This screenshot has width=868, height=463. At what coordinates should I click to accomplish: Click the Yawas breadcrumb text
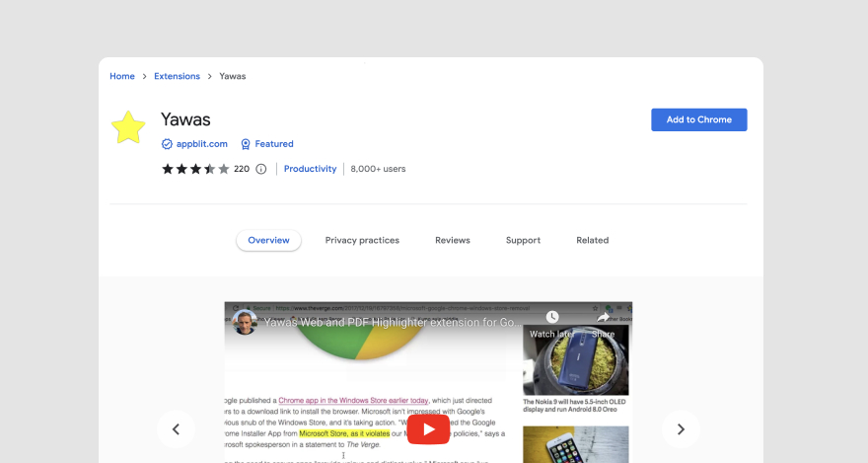point(233,76)
